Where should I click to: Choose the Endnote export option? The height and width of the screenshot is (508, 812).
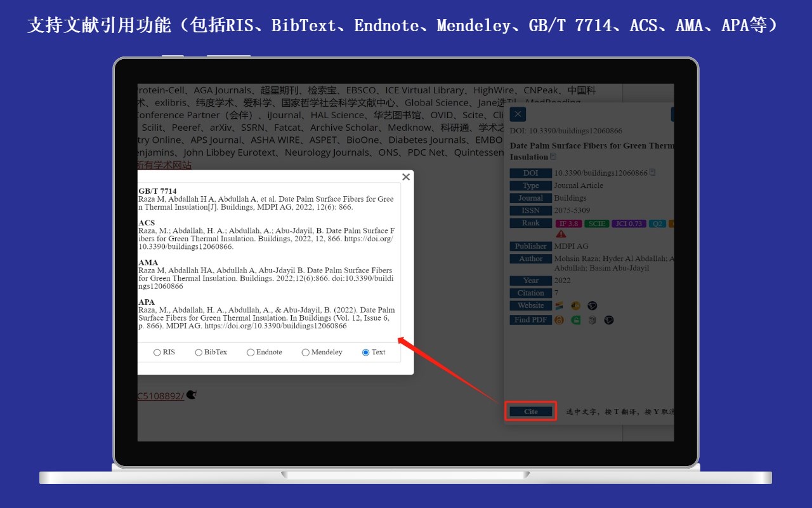click(x=251, y=352)
